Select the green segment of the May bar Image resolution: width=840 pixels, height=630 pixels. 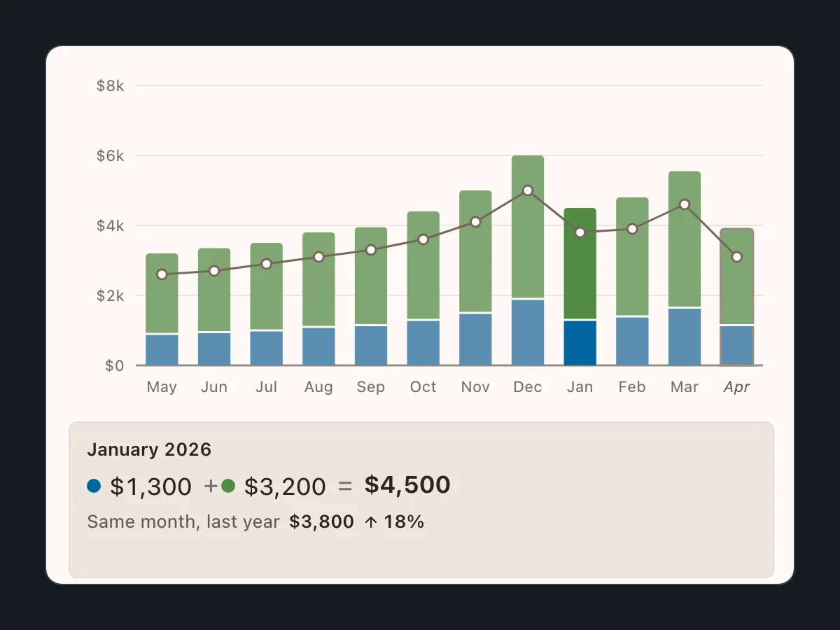pos(162,293)
